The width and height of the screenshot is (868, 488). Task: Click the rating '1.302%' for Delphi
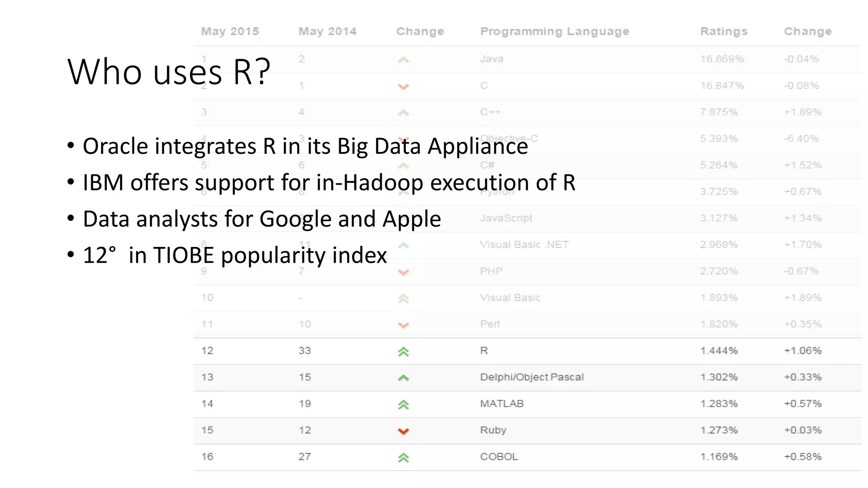click(x=719, y=377)
